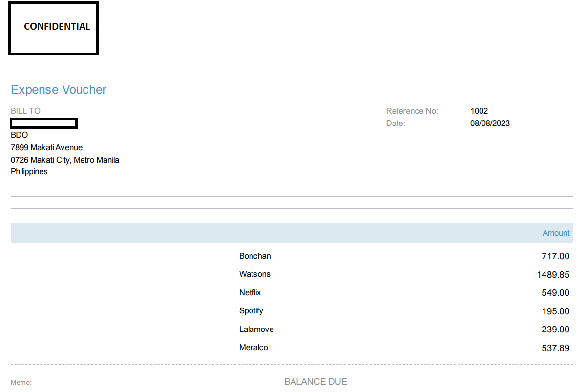Click the BDO company name
Viewport: 587px width, 392px height.
coord(20,135)
